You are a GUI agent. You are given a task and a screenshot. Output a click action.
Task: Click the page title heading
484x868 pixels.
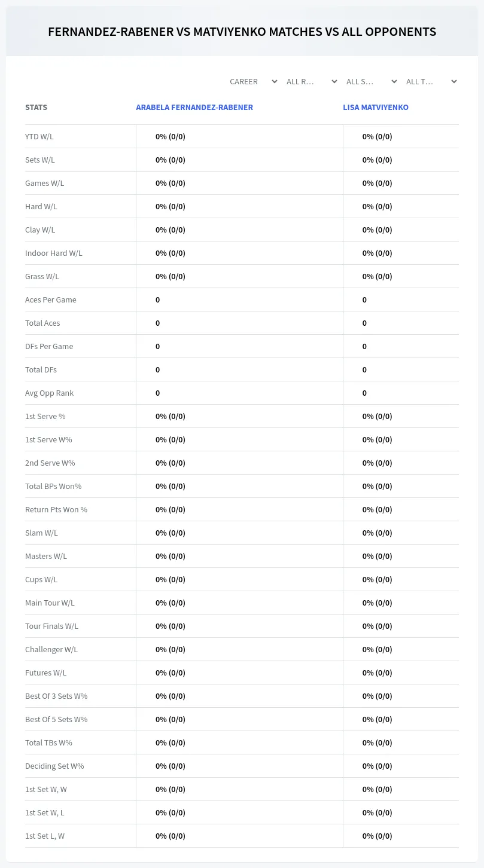tap(242, 32)
